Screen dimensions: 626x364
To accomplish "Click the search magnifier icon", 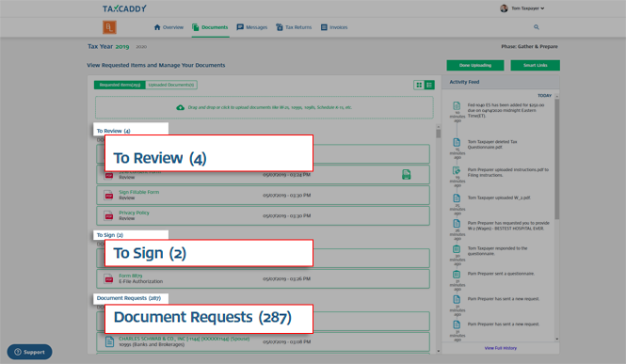I will pos(537,27).
